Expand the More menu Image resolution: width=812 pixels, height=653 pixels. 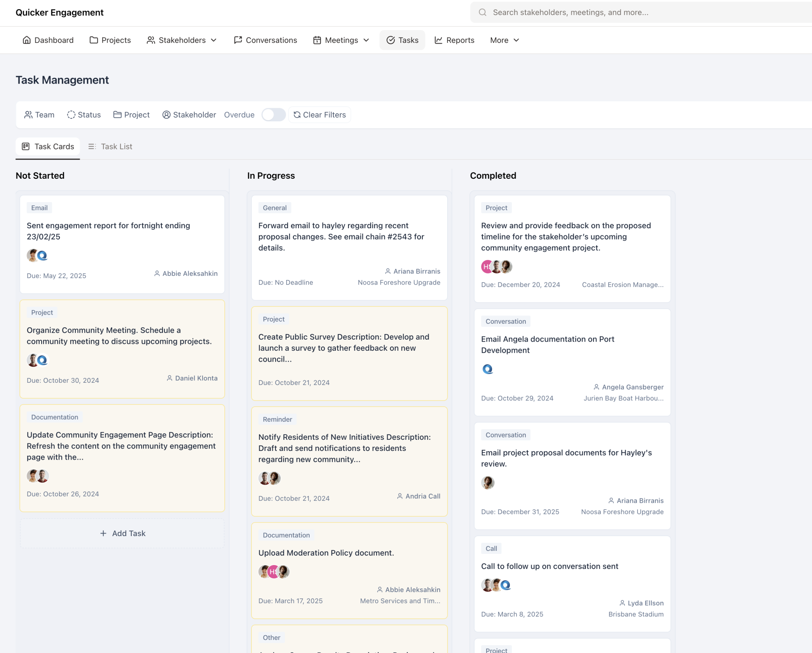(504, 40)
